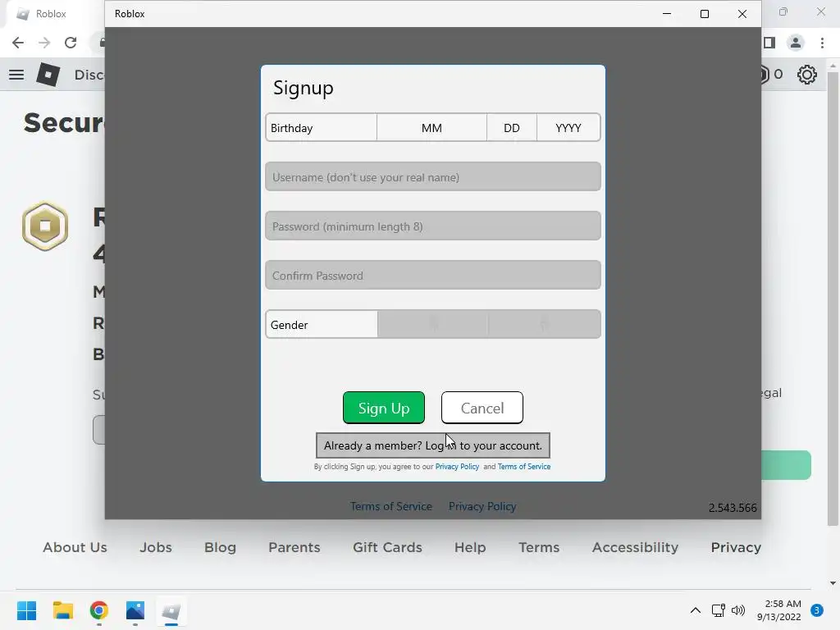Open Parents footer link
The image size is (840, 630).
(x=294, y=547)
